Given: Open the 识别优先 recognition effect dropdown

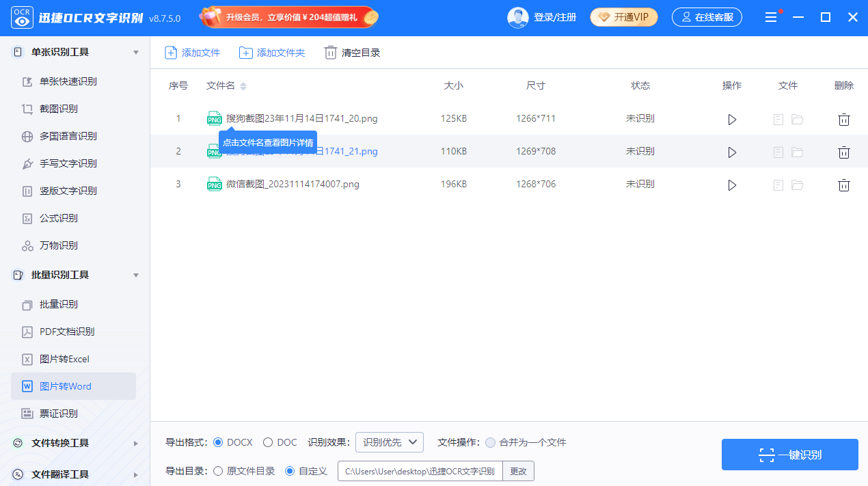Looking at the screenshot, I should click(389, 442).
